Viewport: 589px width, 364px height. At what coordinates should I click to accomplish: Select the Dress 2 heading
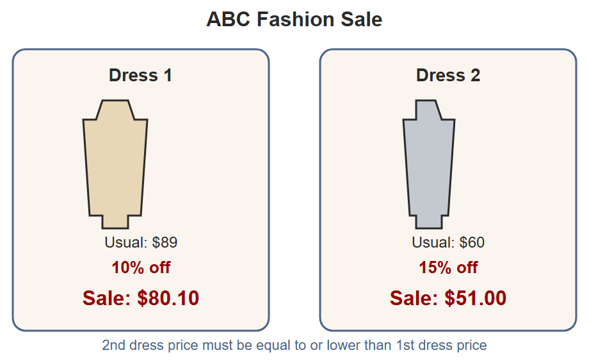click(x=448, y=75)
